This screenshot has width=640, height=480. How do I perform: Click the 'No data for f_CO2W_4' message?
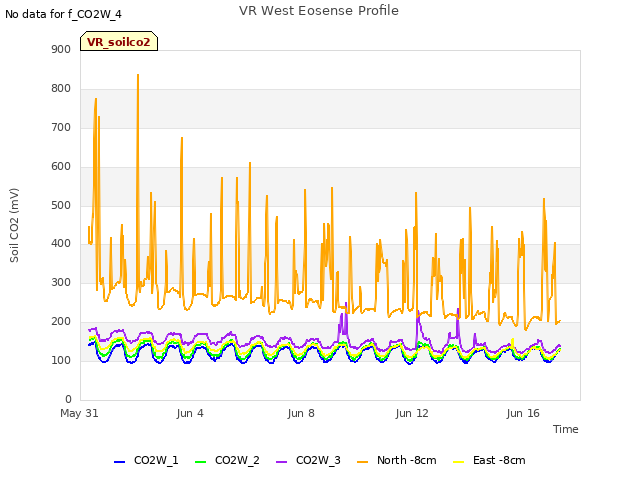63,14
